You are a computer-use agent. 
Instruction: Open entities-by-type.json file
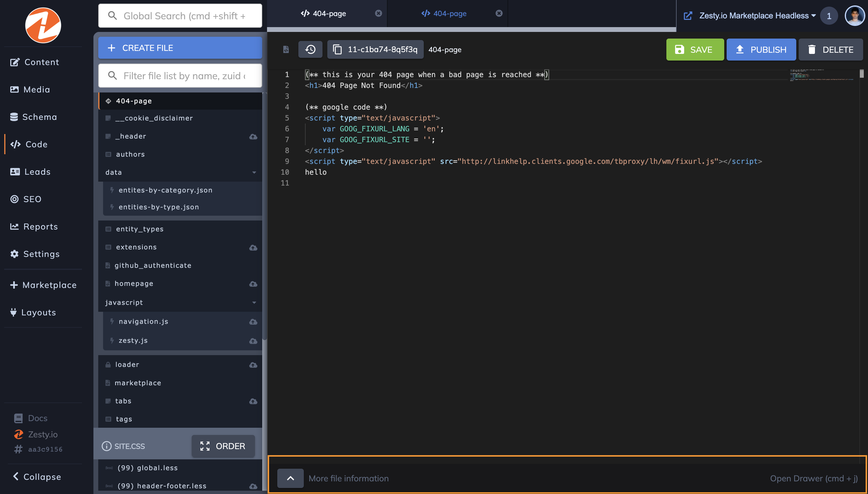(183, 207)
